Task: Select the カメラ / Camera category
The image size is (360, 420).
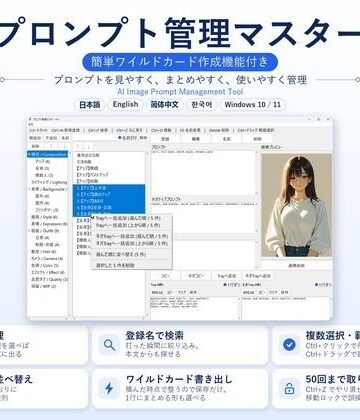Action: (x=47, y=259)
